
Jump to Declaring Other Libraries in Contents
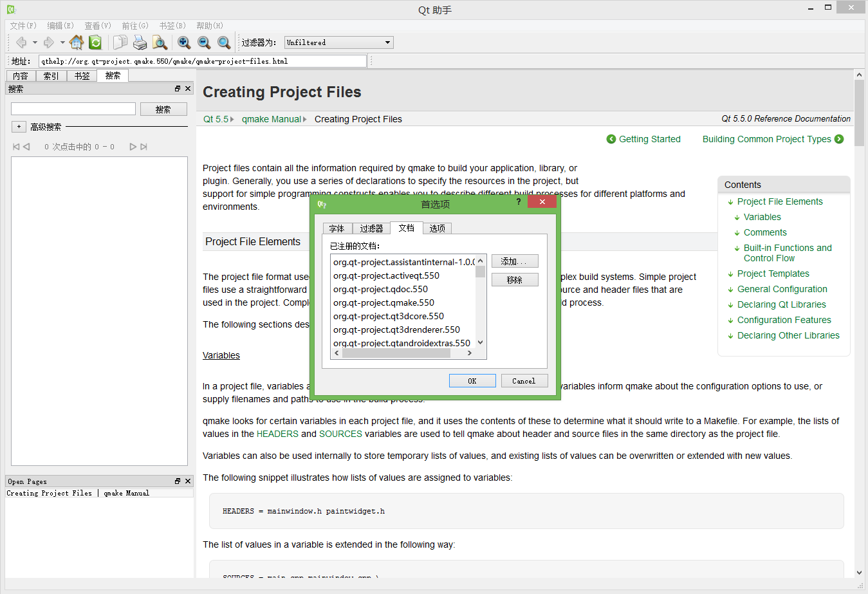pyautogui.click(x=788, y=335)
